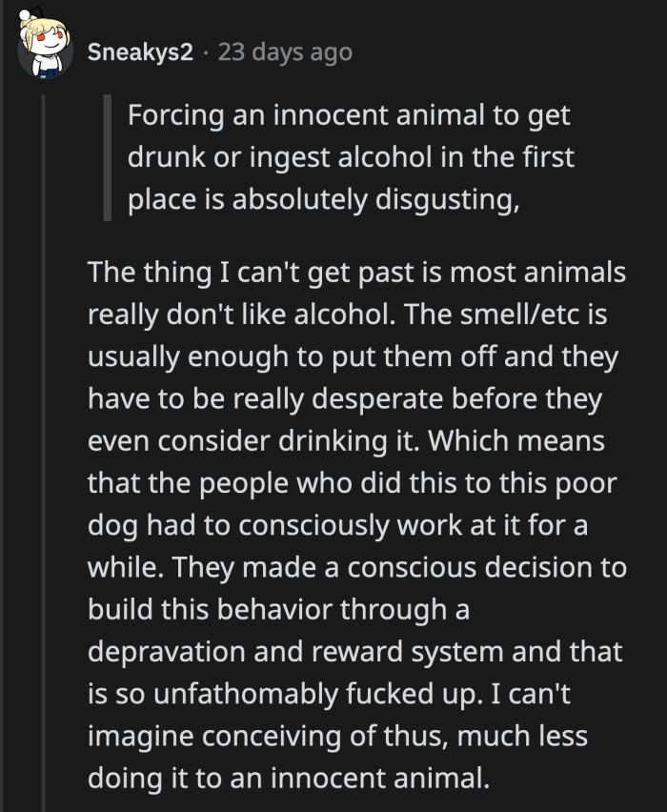Click the line "really don't like alcohol"

[347, 315]
